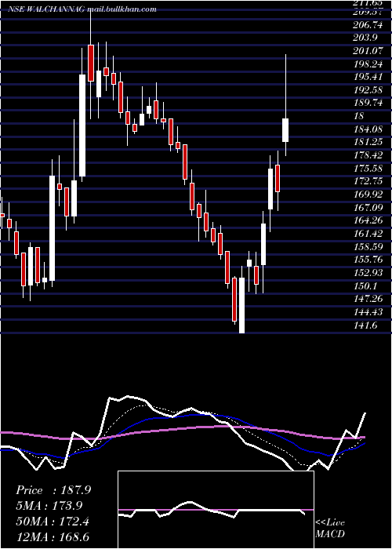Click the Live MACD label
The image size is (392, 549).
pos(330,528)
